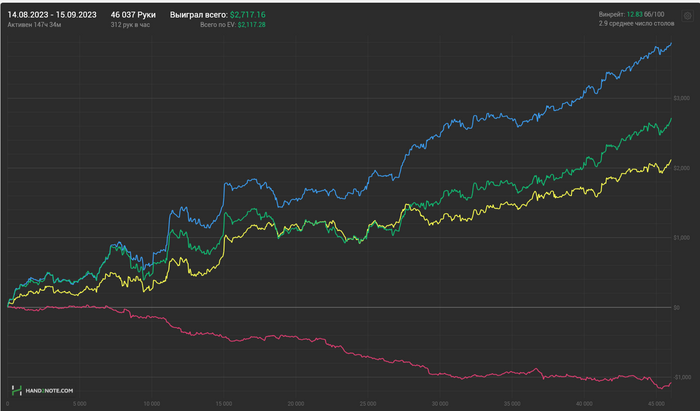Select the 312 рук в час stat

point(130,24)
